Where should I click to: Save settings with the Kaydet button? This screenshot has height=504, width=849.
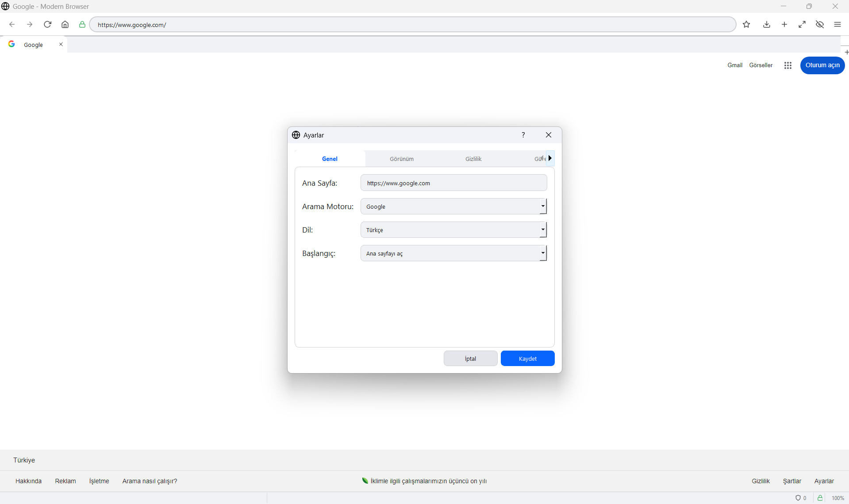click(x=527, y=358)
